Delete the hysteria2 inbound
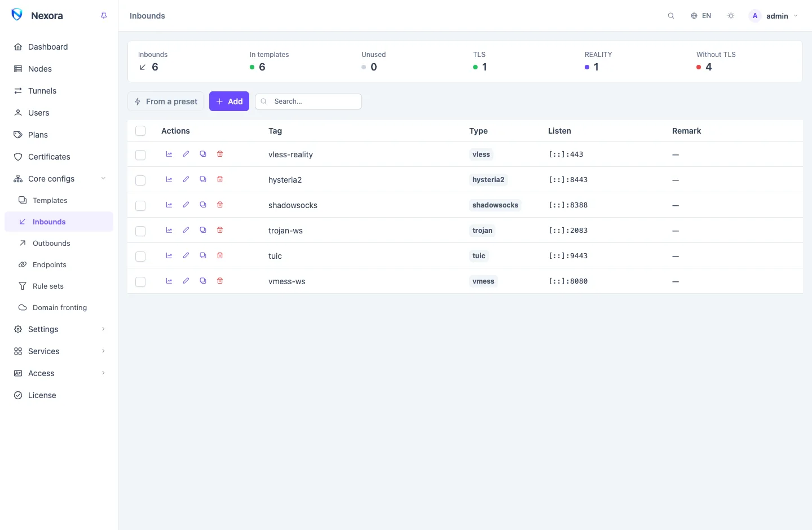Image resolution: width=812 pixels, height=530 pixels. (220, 179)
